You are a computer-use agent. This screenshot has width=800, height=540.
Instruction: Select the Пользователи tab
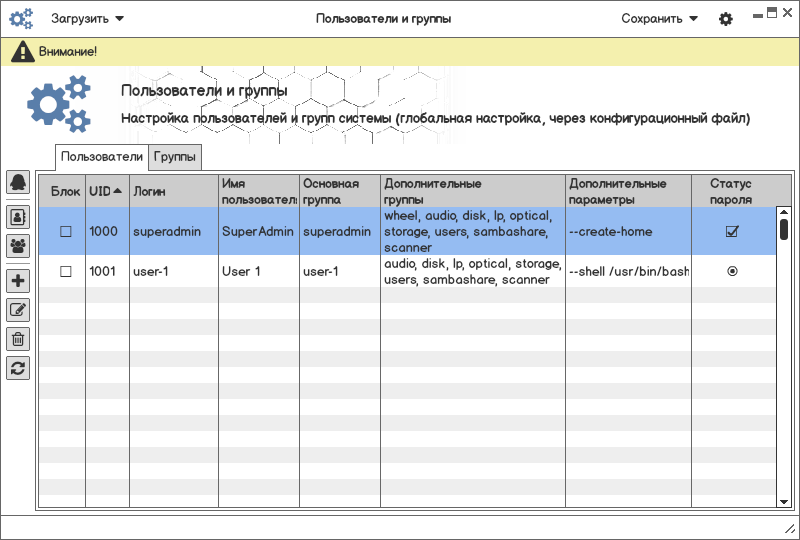pyautogui.click(x=102, y=157)
